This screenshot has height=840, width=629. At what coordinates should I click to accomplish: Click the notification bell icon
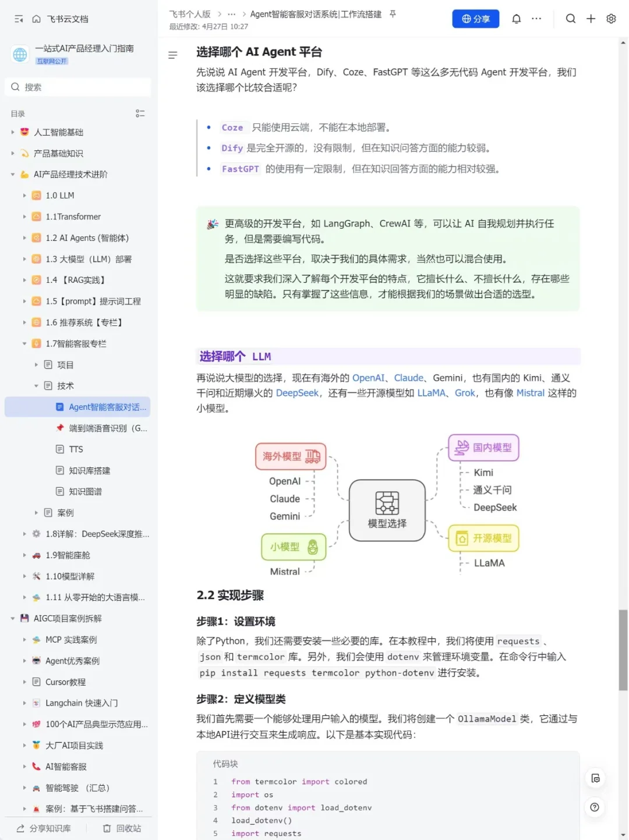[x=516, y=19]
